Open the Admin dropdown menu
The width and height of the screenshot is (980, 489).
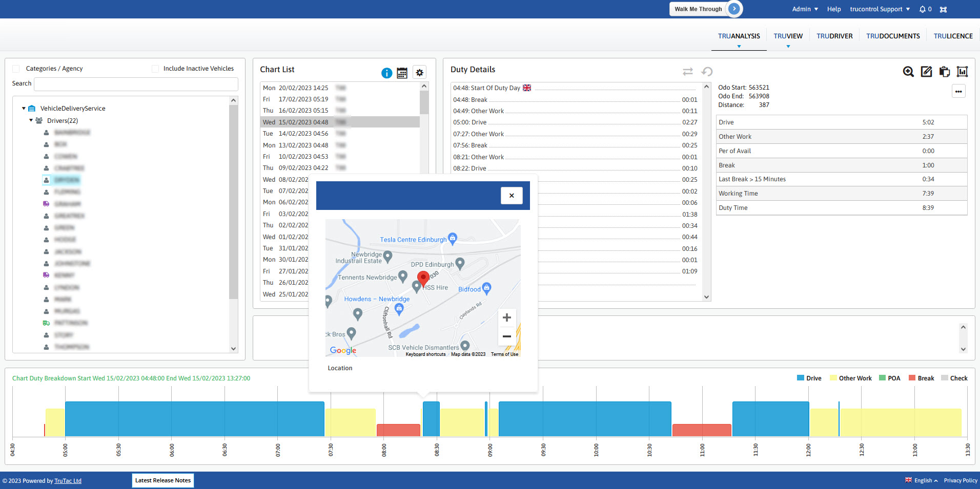[805, 9]
